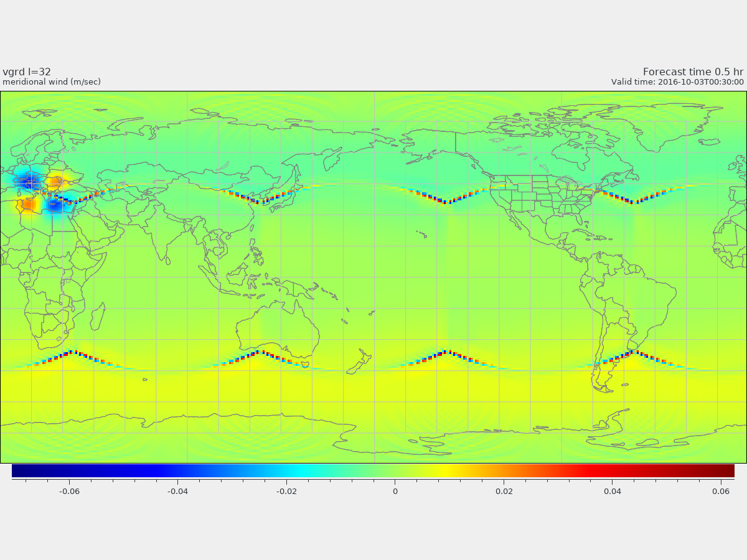The height and width of the screenshot is (560, 747).
Task: Click the colorbar label '-0.04'
Action: [177, 492]
